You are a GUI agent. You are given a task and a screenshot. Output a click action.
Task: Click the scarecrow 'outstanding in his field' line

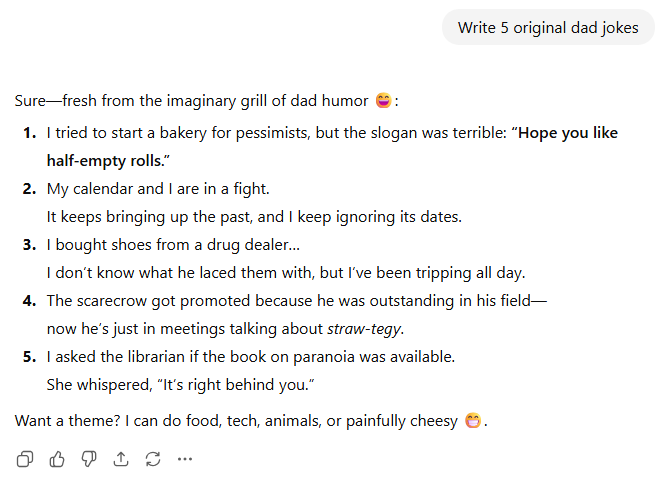[x=296, y=300]
